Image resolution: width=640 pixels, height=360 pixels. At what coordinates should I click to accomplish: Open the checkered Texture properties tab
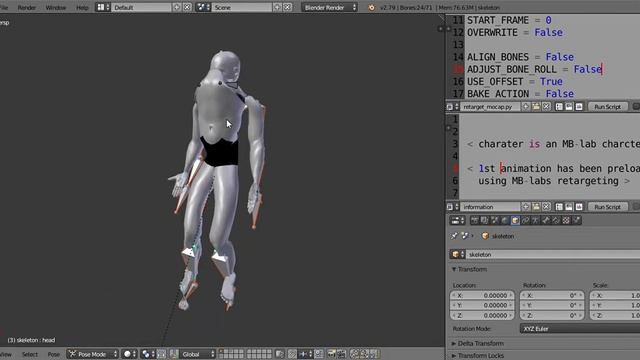pos(566,220)
